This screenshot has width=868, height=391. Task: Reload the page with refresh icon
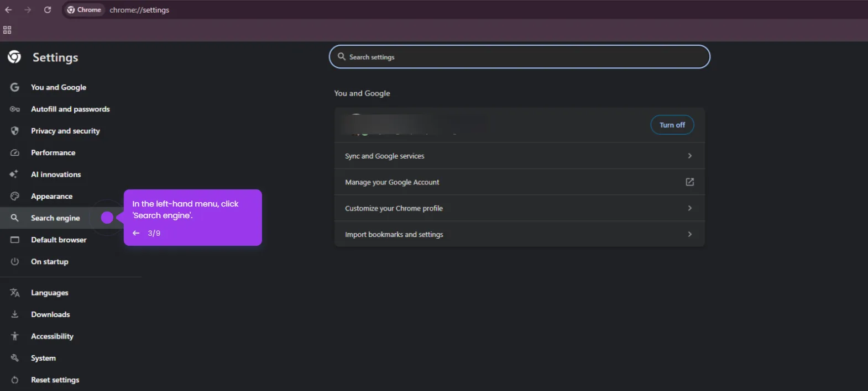click(x=48, y=10)
